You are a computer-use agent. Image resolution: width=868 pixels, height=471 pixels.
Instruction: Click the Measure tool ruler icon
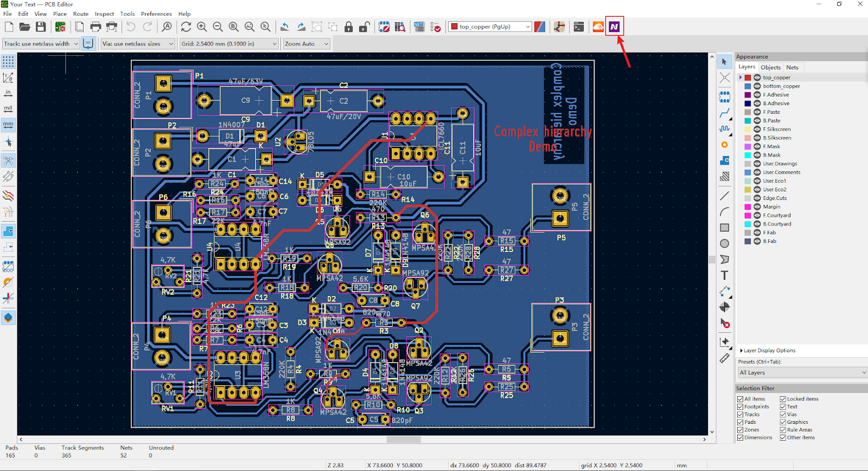[724, 358]
